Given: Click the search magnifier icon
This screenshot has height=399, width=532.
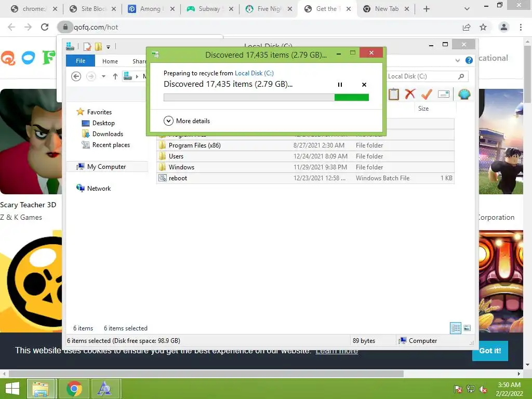Looking at the screenshot, I should [461, 76].
